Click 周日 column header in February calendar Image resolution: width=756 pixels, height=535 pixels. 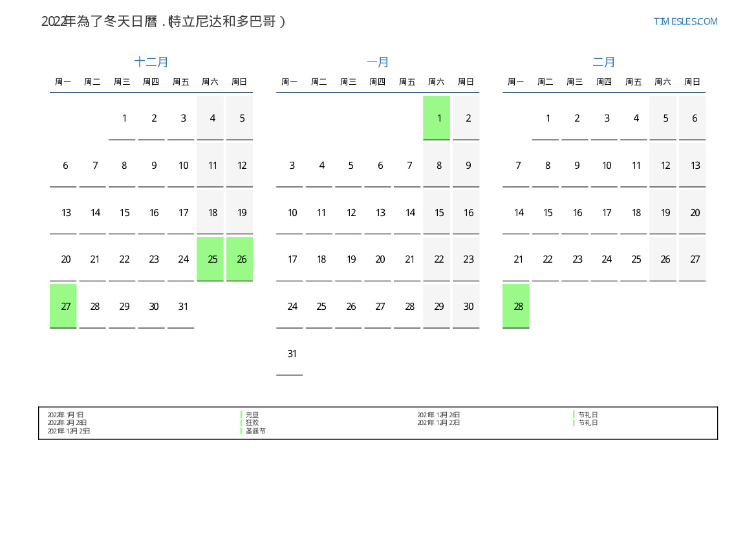tap(692, 82)
